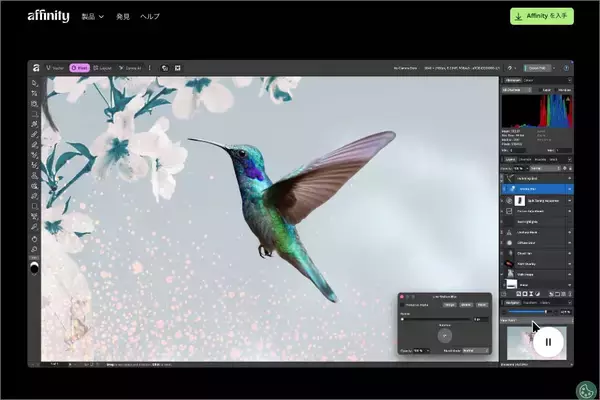Image resolution: width=600 pixels, height=400 pixels.
Task: Open the dialog's Blend Mode dropdown
Action: pos(476,351)
